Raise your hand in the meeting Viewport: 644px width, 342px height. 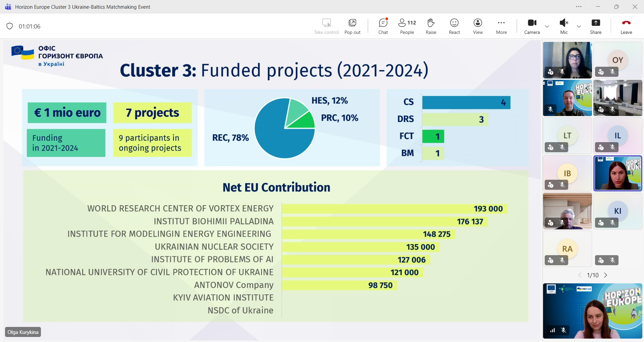point(431,26)
